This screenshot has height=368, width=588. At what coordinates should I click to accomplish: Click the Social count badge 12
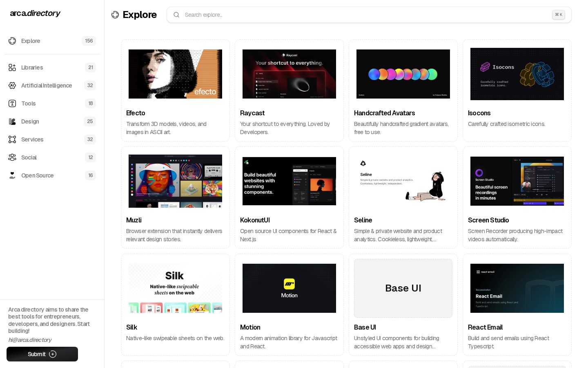(x=90, y=157)
